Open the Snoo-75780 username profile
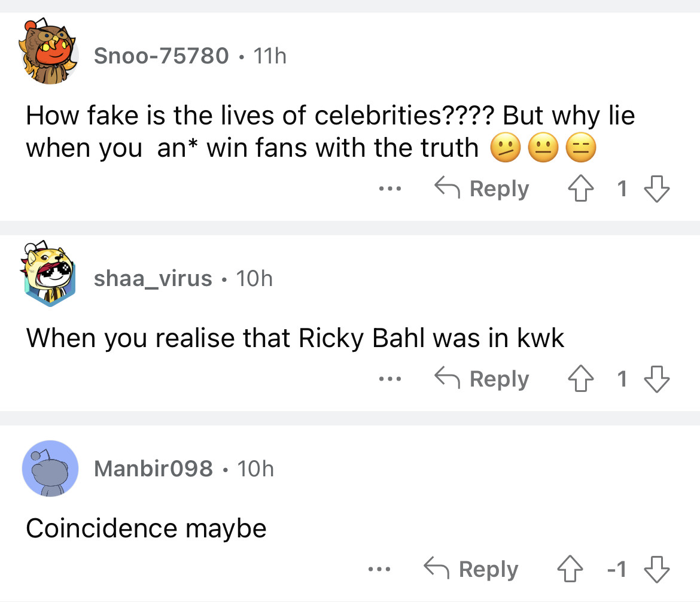 point(162,56)
